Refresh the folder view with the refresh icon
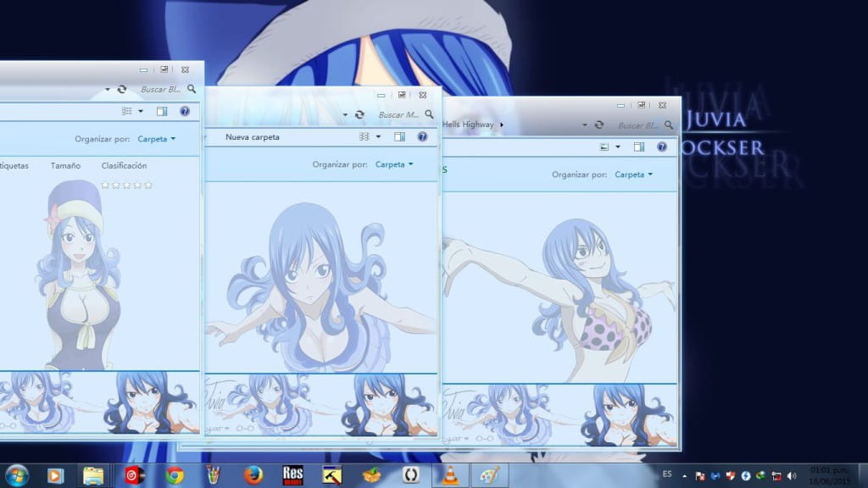 (x=359, y=114)
